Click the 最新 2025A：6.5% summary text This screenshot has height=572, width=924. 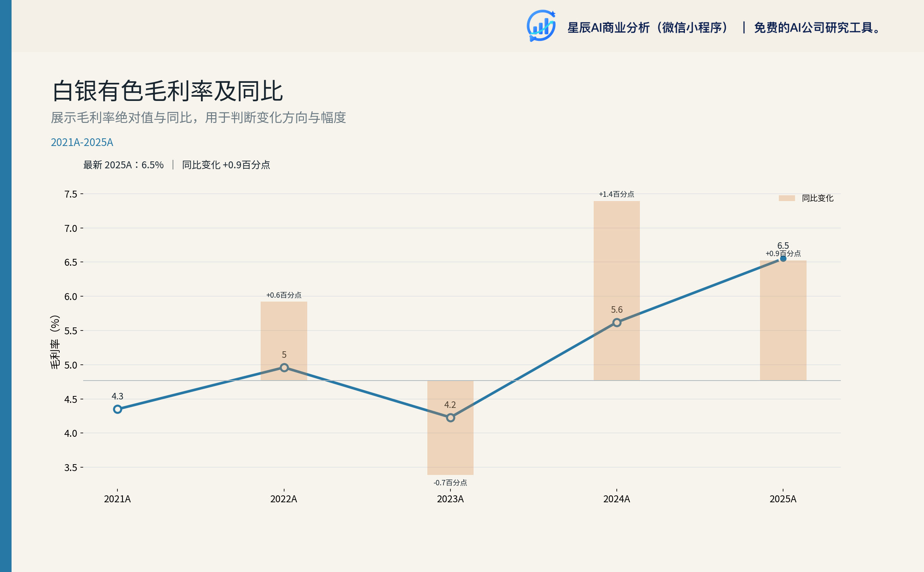tap(124, 165)
